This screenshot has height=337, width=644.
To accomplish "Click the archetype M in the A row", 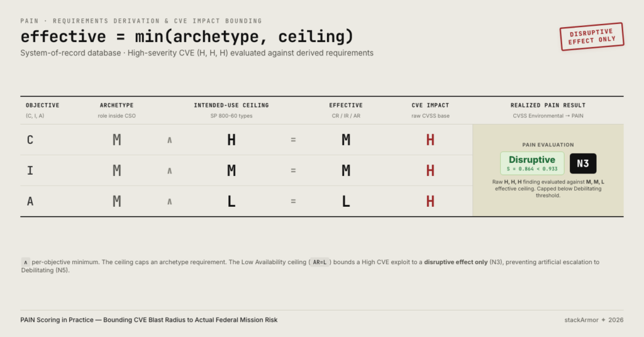I will tap(116, 202).
